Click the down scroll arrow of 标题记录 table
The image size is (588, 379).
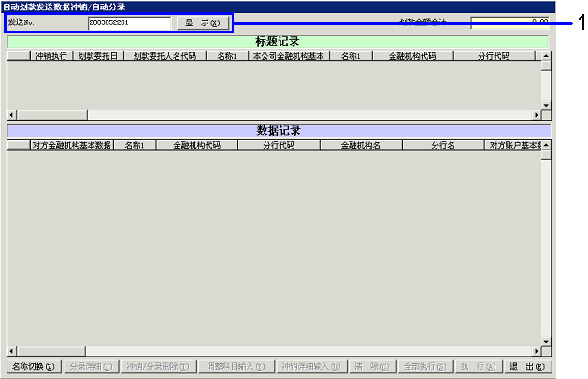[x=546, y=106]
